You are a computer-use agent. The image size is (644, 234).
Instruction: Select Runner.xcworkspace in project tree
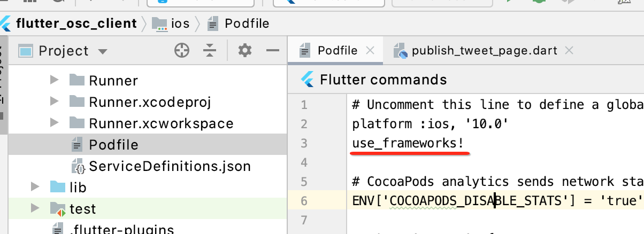coord(161,123)
